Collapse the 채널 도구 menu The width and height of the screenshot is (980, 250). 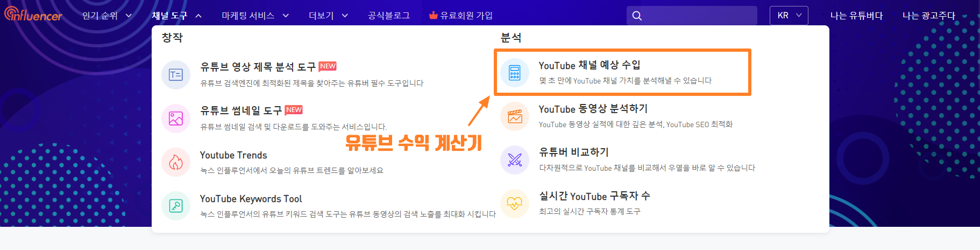point(176,16)
